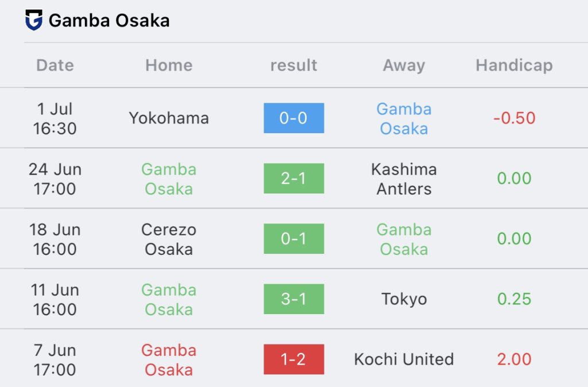Screen dimensions: 588x387
Task: Sort by the Date column header
Action: [x=55, y=65]
